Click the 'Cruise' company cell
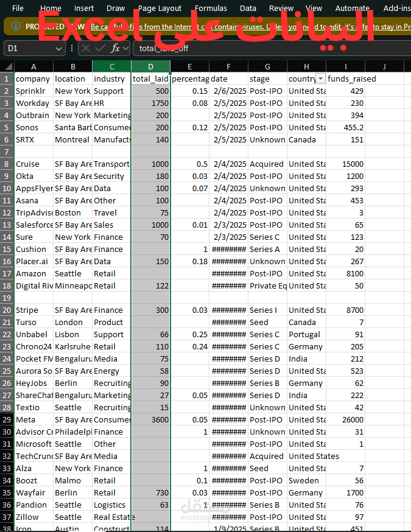The height and width of the screenshot is (532, 411). click(33, 164)
